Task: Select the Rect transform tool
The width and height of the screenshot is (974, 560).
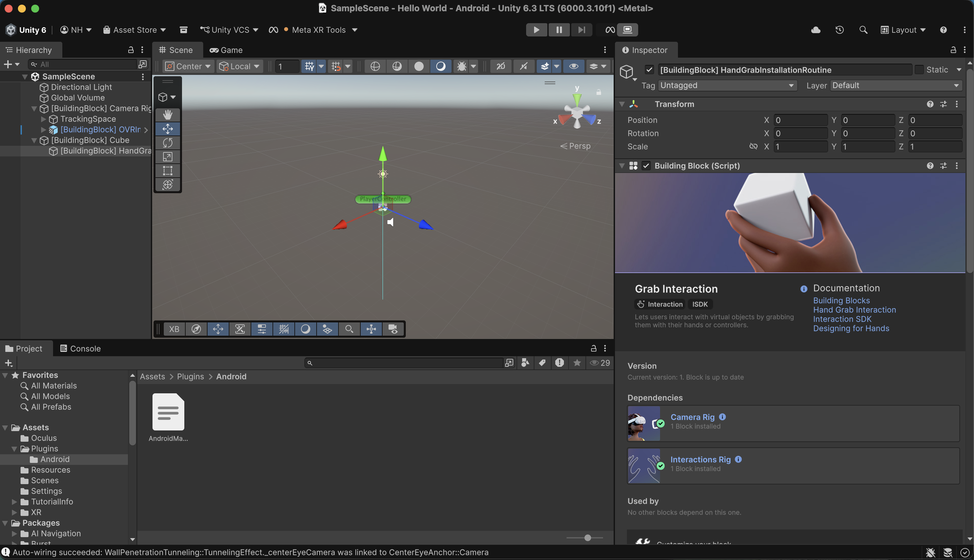Action: pos(167,170)
